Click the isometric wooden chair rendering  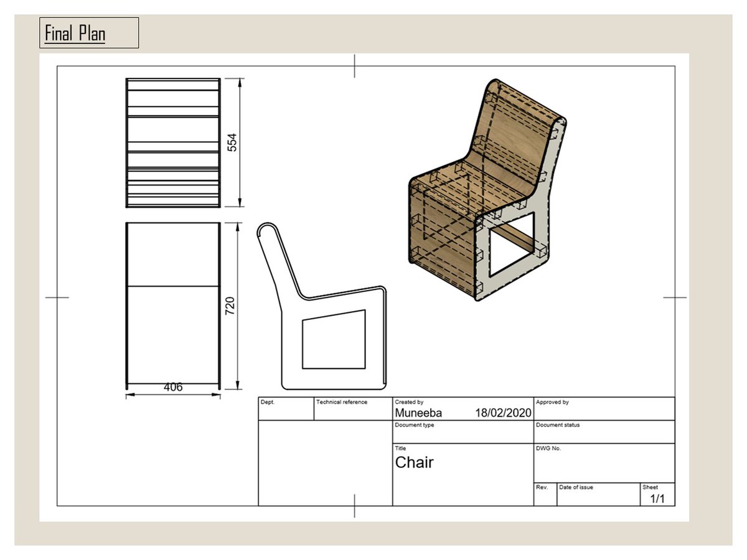pos(489,190)
